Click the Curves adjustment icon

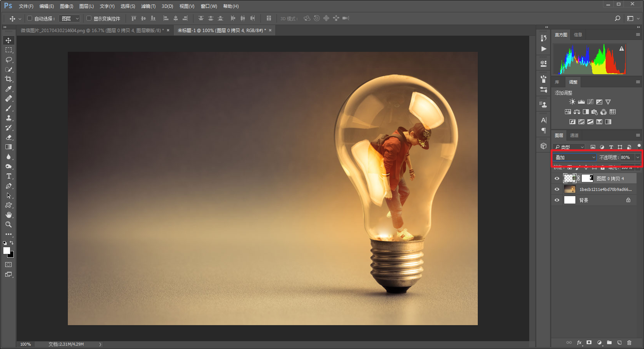tap(590, 102)
